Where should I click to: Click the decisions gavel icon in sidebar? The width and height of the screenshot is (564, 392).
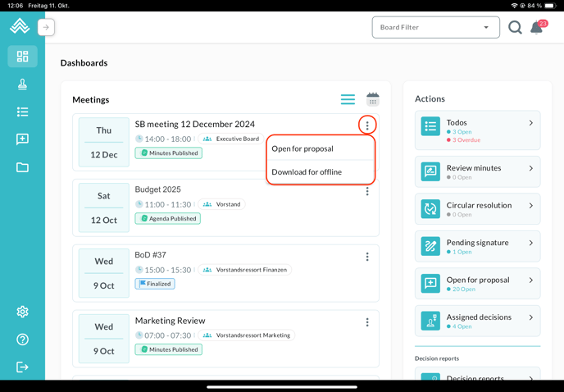[x=22, y=84]
